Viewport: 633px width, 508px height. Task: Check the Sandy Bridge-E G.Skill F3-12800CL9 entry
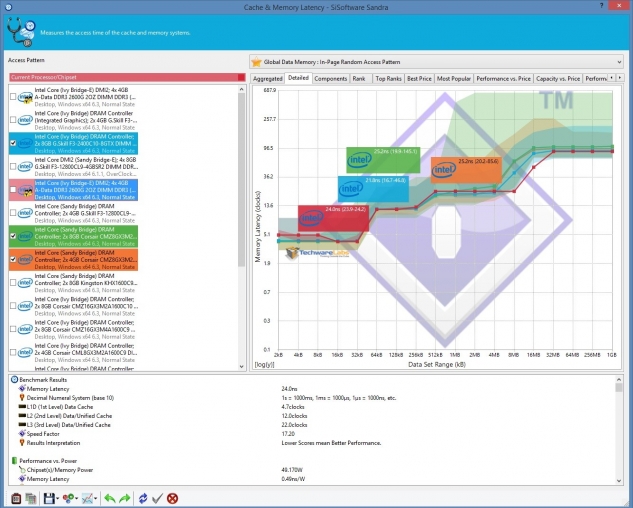13,166
